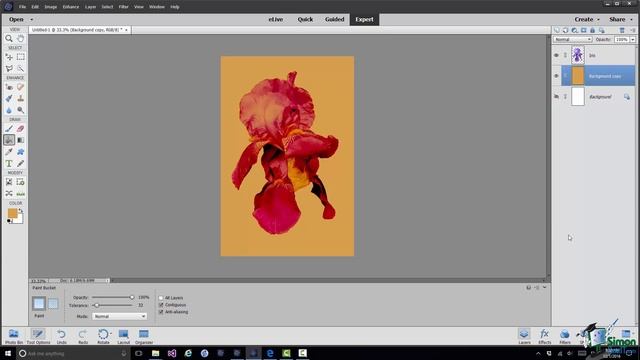Select the Rectangular Marquee tool
The width and height of the screenshot is (640, 360).
[x=20, y=57]
